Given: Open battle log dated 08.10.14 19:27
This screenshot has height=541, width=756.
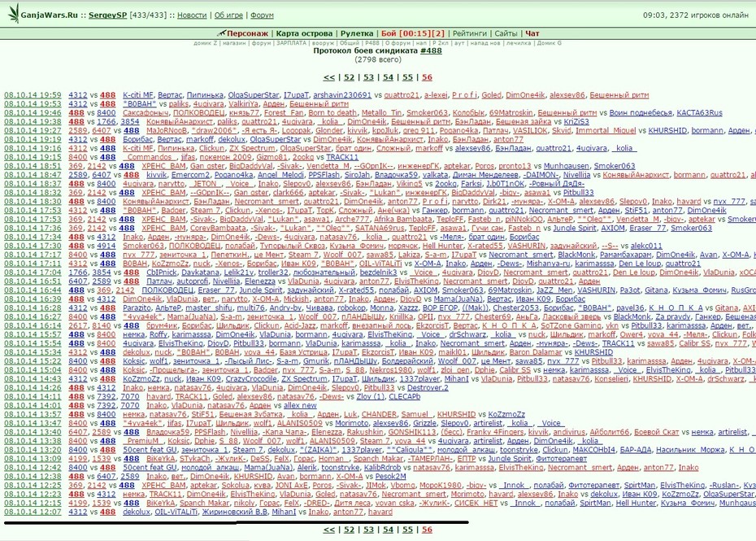Looking at the screenshot, I should tap(33, 130).
